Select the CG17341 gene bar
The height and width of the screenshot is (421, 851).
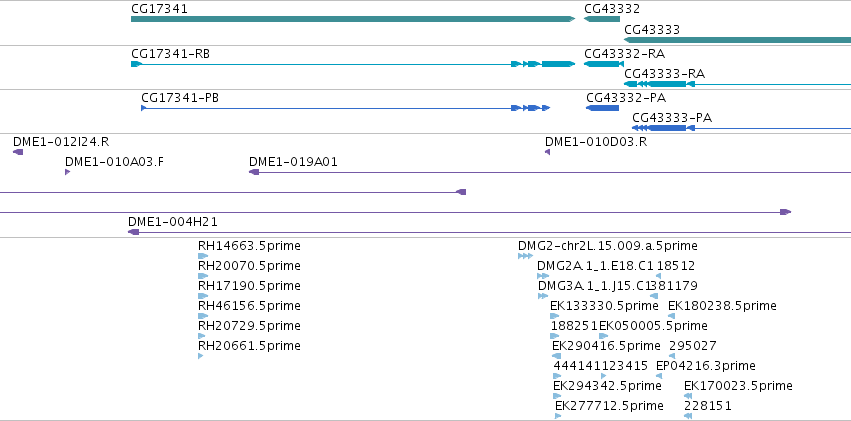tap(353, 19)
